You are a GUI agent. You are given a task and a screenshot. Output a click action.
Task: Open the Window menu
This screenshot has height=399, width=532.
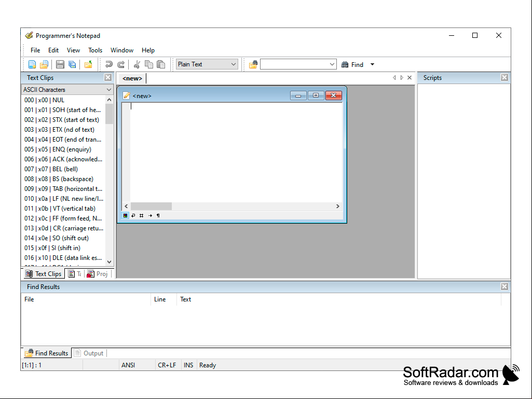point(122,50)
